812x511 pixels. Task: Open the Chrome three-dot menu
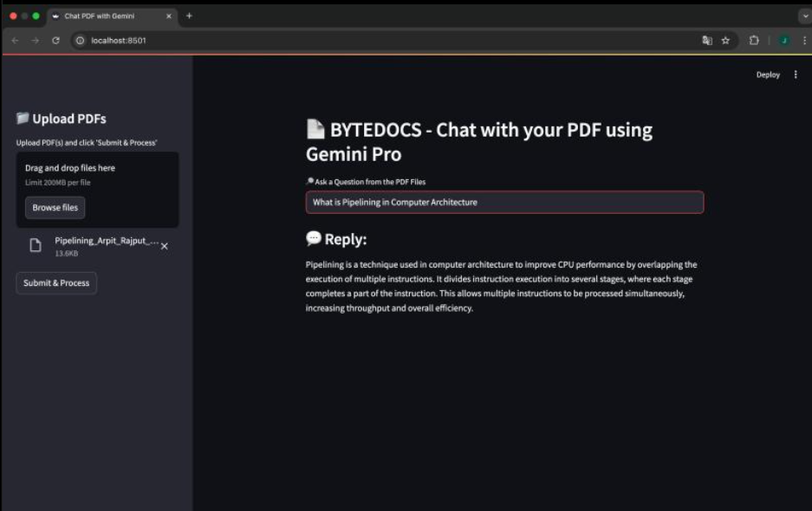[805, 38]
